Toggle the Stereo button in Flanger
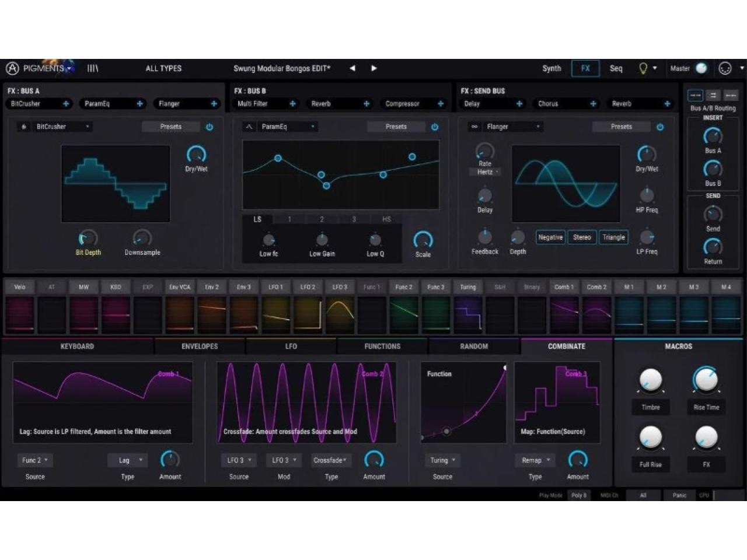747x560 pixels. coord(582,237)
